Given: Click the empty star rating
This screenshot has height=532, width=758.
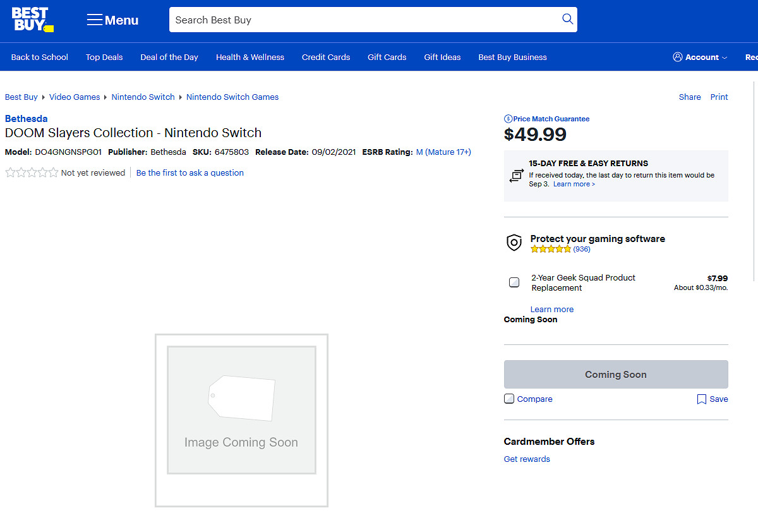Looking at the screenshot, I should [x=32, y=172].
